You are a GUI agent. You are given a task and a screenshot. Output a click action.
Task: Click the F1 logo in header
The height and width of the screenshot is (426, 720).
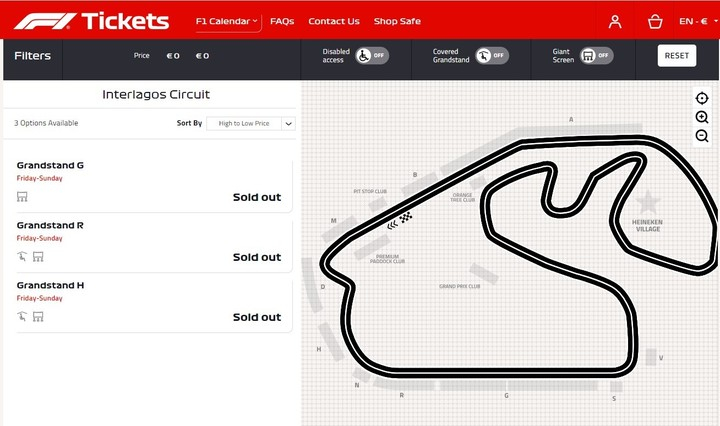click(x=45, y=21)
